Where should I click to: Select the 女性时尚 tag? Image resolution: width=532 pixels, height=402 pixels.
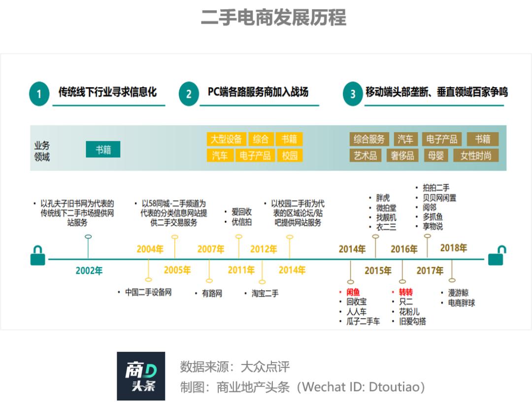point(476,155)
